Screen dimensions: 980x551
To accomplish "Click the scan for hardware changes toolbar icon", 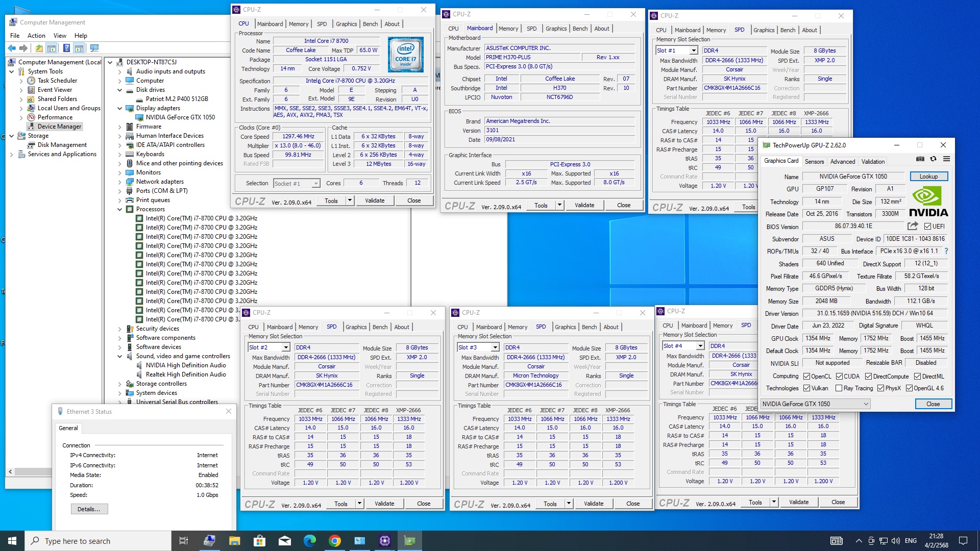I will click(94, 48).
